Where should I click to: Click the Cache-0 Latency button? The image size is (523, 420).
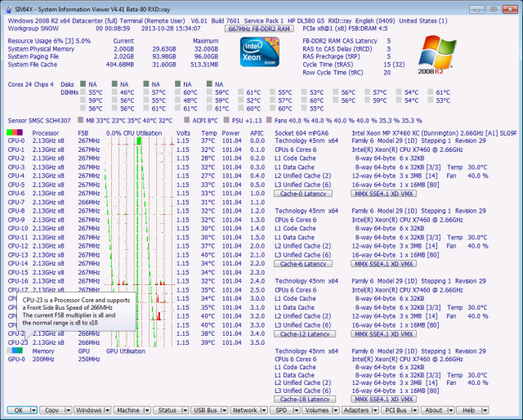pos(303,194)
